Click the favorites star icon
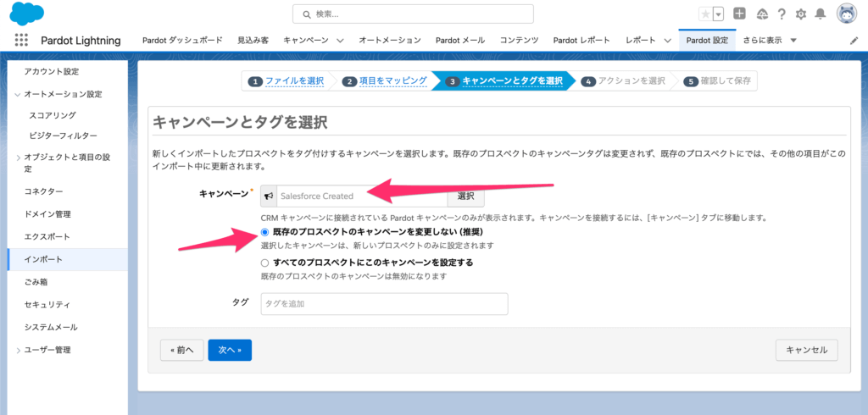Screen dimensions: 868x415 (705, 14)
